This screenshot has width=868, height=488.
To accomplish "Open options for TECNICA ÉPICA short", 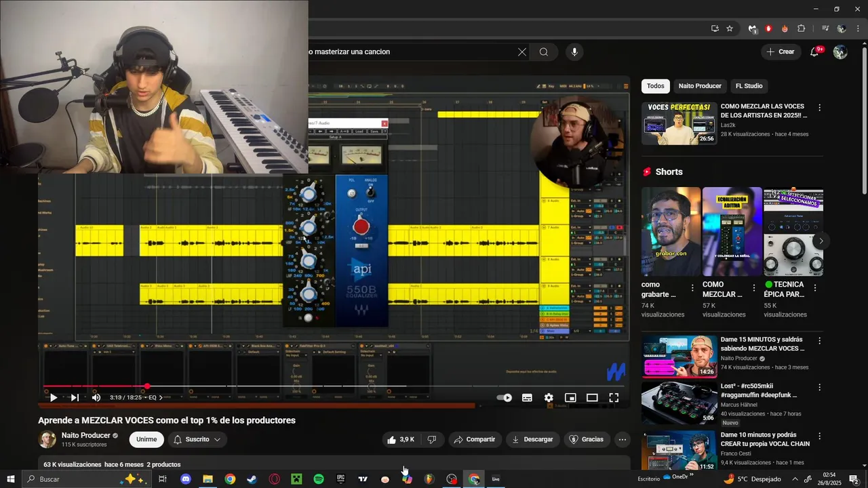I will click(x=814, y=288).
